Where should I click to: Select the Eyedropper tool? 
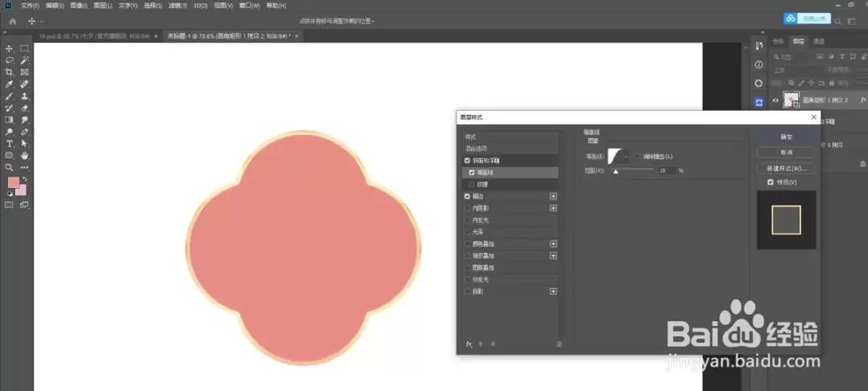10,84
